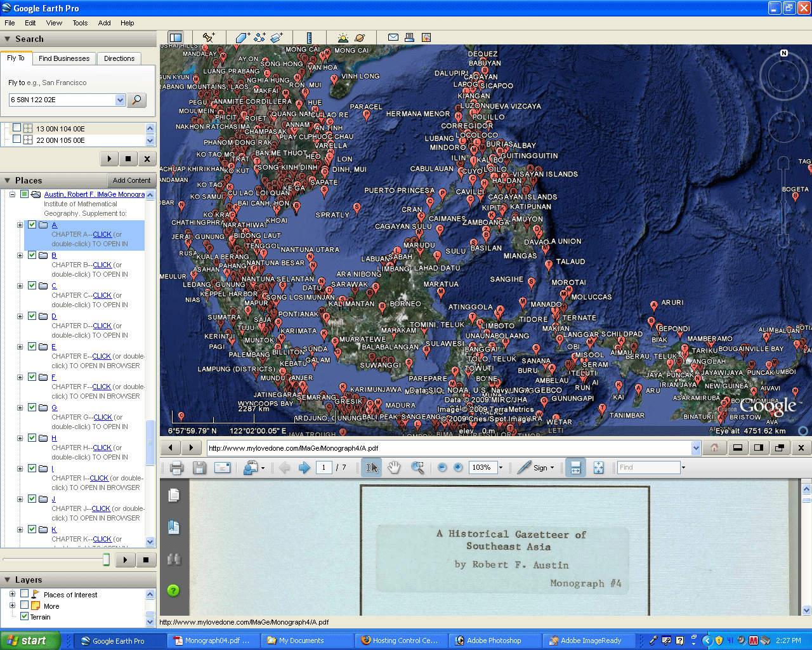Screen dimensions: 812x650
Task: Click inside the PDF Find field
Action: point(648,468)
